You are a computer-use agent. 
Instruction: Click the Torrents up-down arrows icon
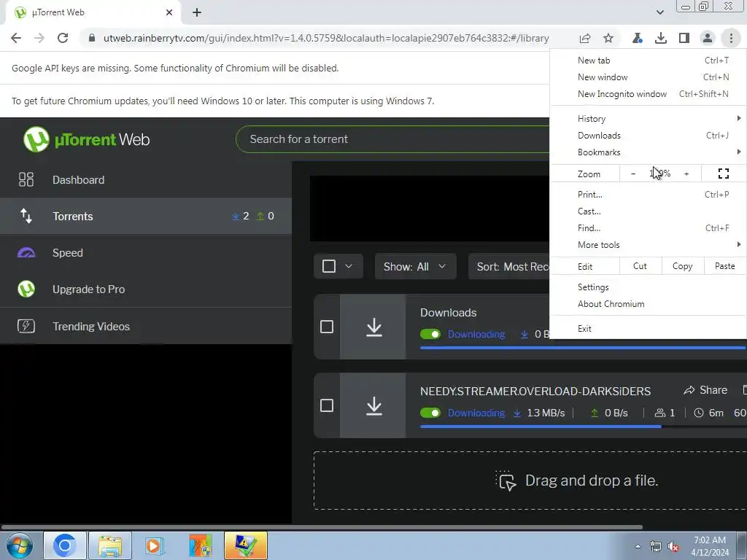click(26, 216)
